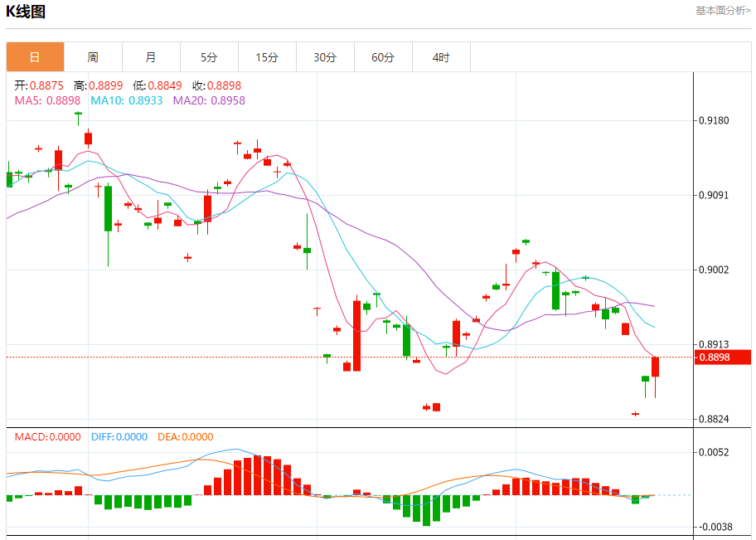This screenshot has width=756, height=540.
Task: Switch to the 4时 timeframe tab
Action: coord(441,57)
